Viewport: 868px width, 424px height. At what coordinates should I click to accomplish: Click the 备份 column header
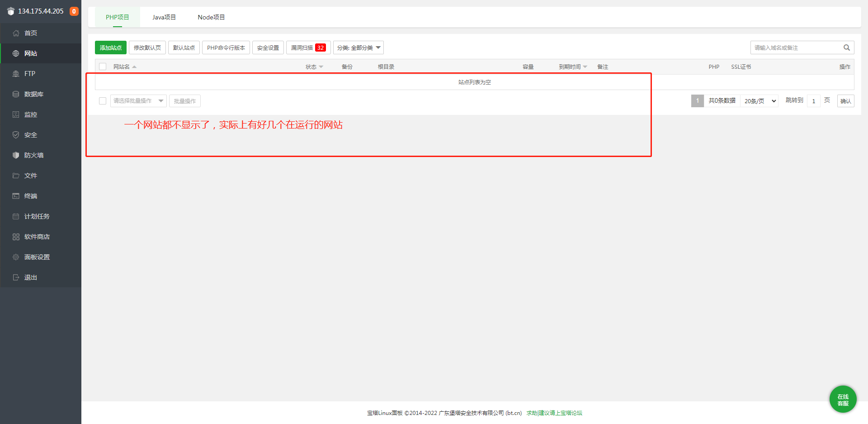click(x=347, y=67)
